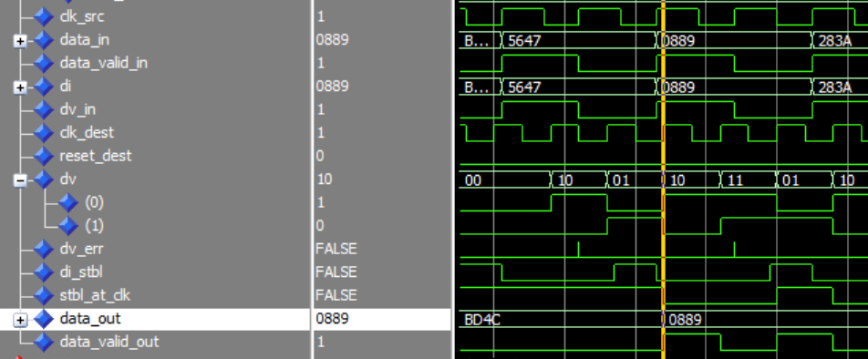This screenshot has width=868, height=359.
Task: Click the dv (1) bit diamond icon
Action: (x=68, y=226)
